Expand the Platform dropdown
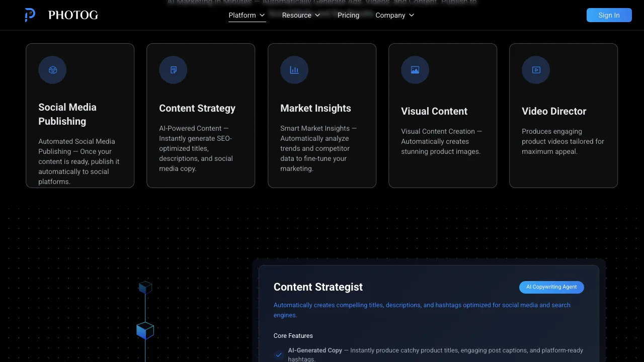The height and width of the screenshot is (362, 644). point(247,15)
